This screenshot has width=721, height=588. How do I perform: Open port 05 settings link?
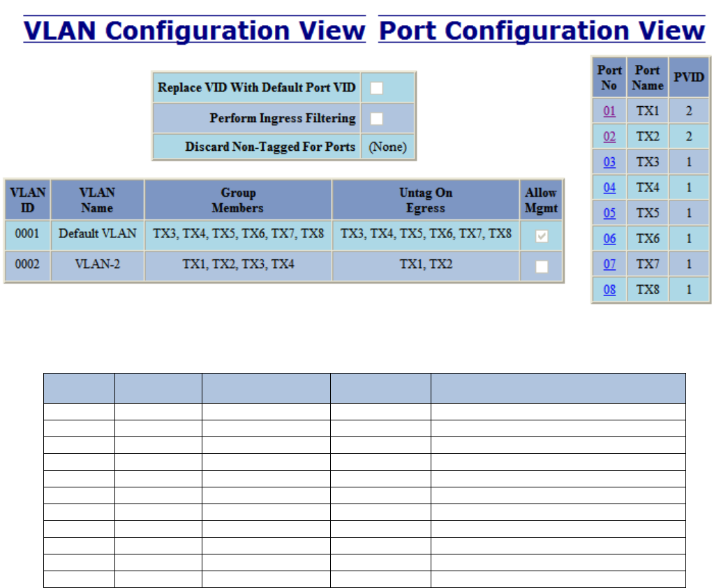pyautogui.click(x=609, y=213)
